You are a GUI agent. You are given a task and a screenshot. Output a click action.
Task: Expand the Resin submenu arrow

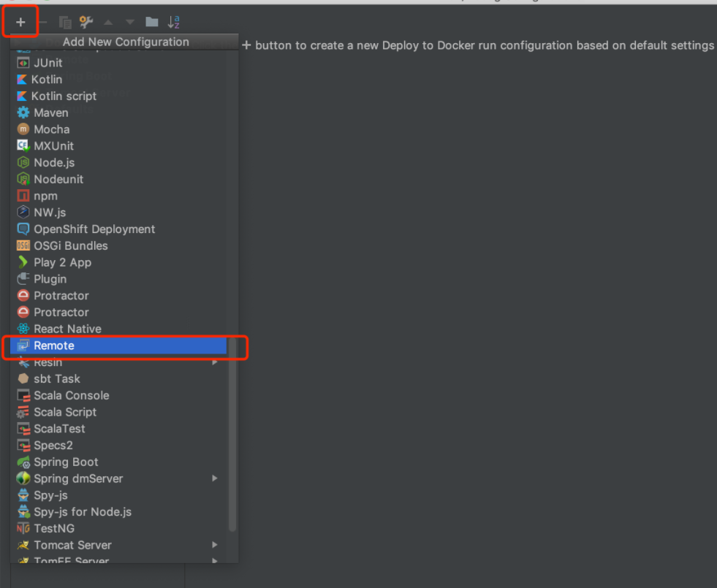click(x=214, y=362)
